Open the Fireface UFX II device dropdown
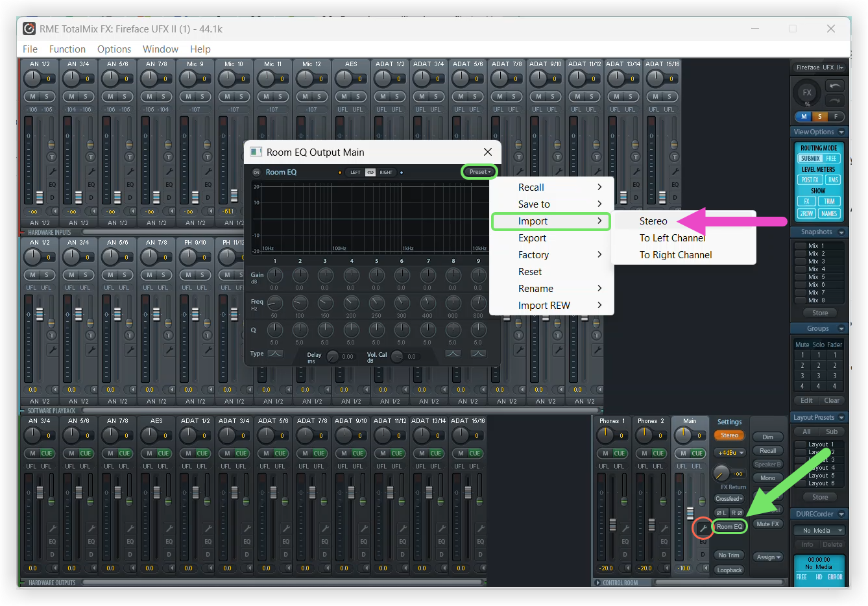This screenshot has height=606, width=868. click(x=819, y=67)
